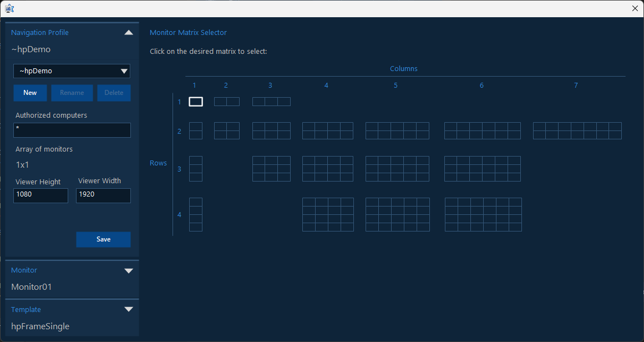Open the ~hpDemo profile dropdown
Viewport: 644px width, 342px height.
click(x=72, y=71)
